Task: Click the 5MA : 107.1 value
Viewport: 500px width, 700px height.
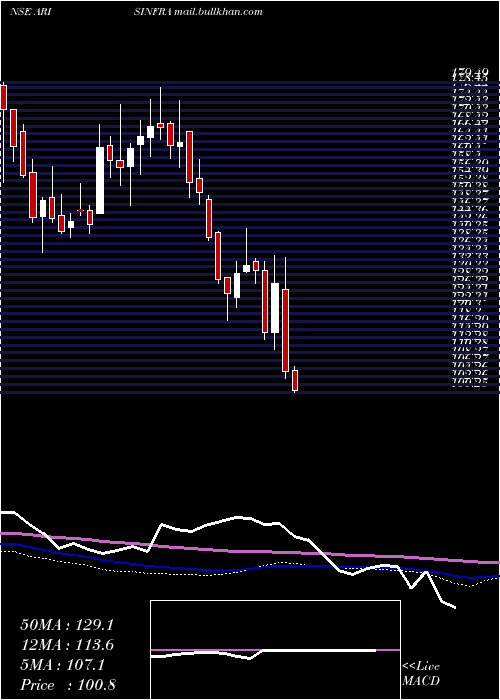Action: pyautogui.click(x=62, y=665)
